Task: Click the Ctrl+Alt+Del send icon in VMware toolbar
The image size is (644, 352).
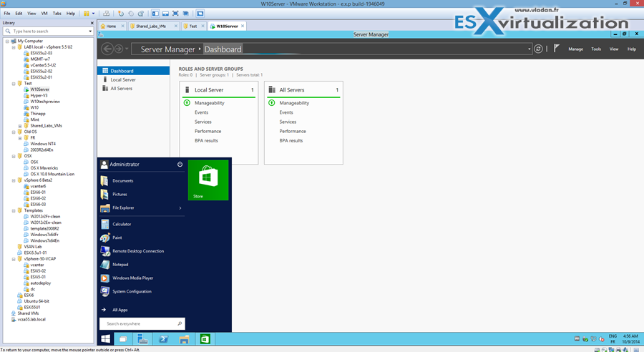Action: tap(107, 14)
